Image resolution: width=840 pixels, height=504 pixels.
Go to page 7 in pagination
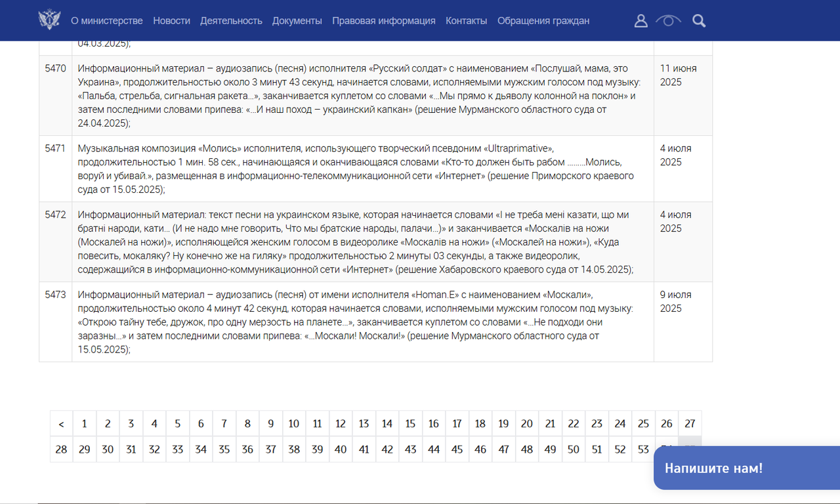click(224, 424)
